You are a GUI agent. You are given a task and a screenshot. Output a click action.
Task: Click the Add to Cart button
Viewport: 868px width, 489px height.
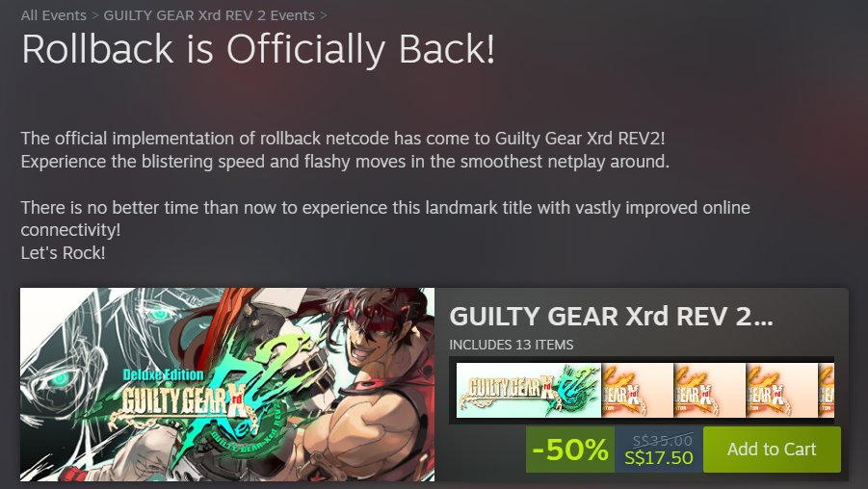[772, 450]
